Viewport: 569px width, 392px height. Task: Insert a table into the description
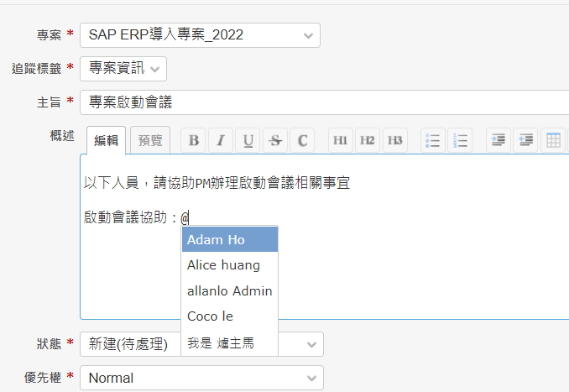point(553,140)
